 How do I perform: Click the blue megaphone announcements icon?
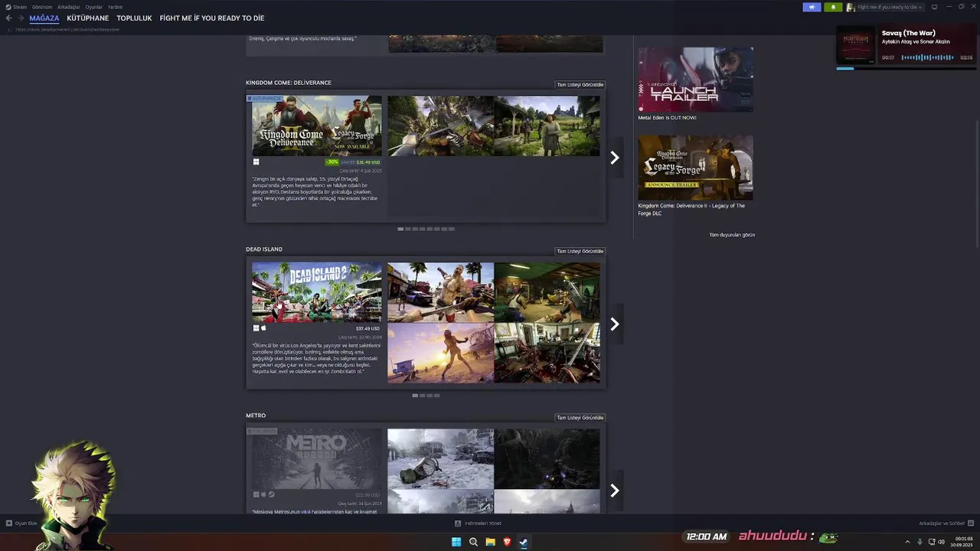(x=812, y=7)
